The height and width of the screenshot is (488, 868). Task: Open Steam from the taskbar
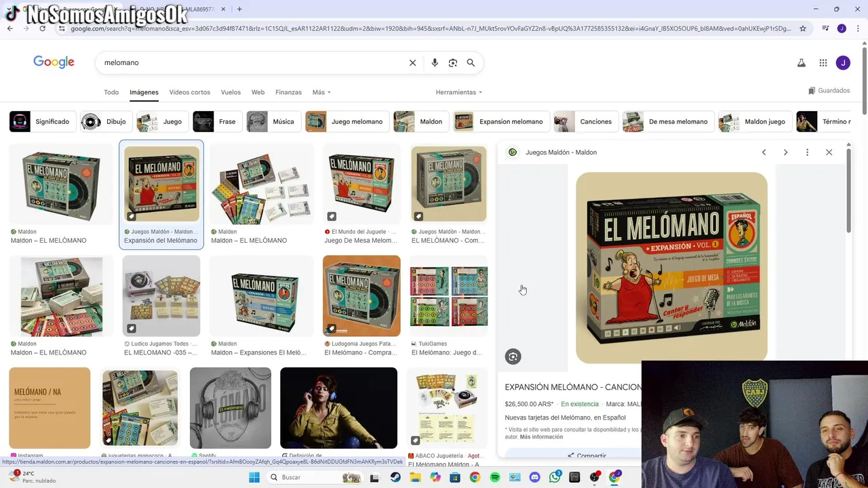click(395, 477)
